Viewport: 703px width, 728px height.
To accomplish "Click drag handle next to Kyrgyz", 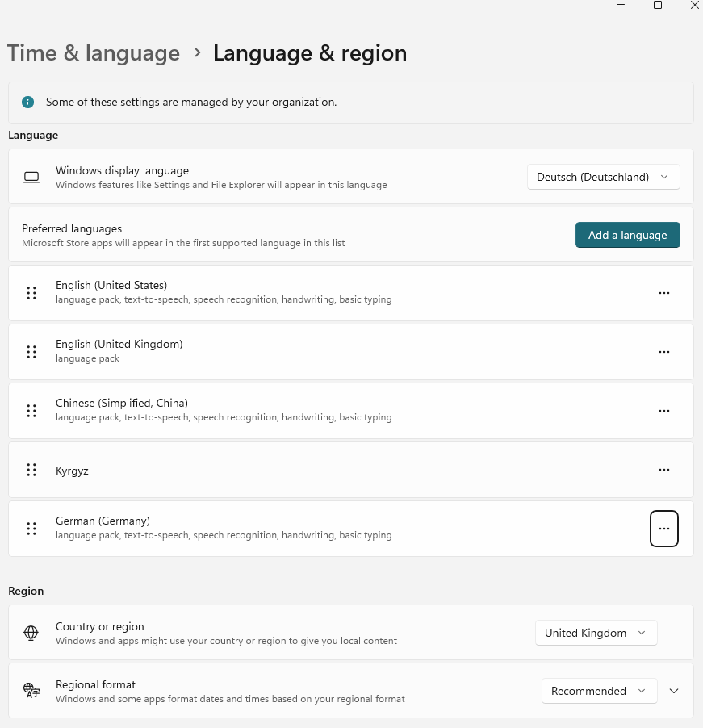I will pyautogui.click(x=31, y=470).
